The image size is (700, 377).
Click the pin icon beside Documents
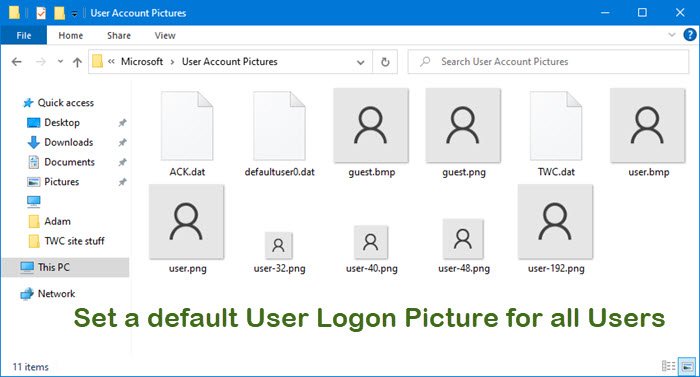(122, 162)
